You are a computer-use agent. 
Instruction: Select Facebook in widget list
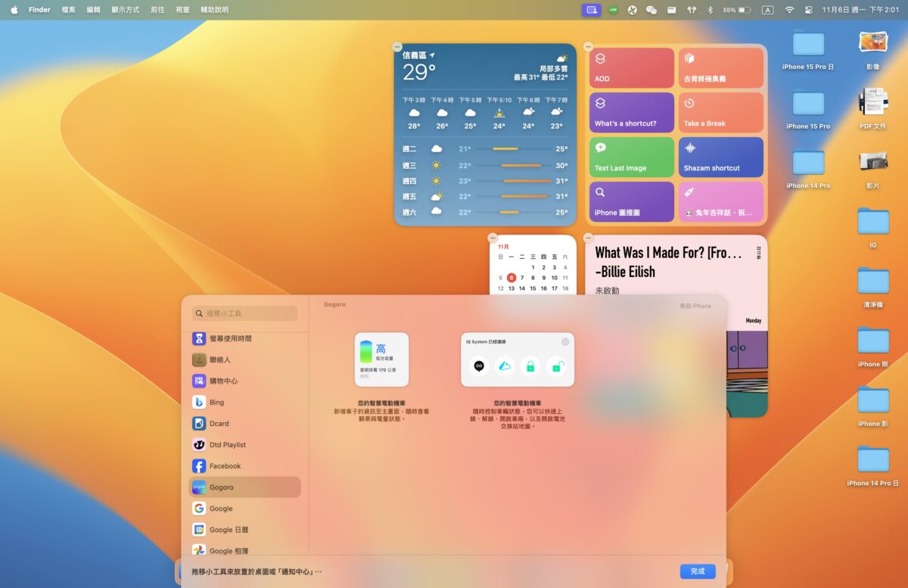tap(244, 465)
